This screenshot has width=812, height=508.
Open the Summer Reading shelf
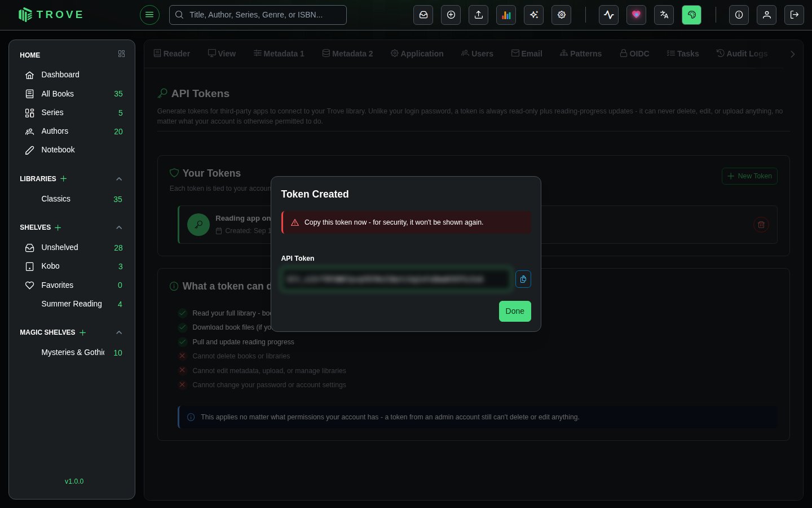[x=72, y=304]
